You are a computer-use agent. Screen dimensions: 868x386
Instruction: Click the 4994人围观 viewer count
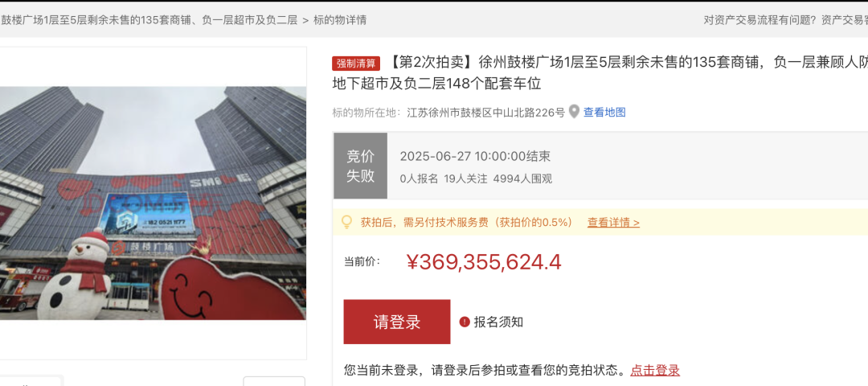click(x=522, y=179)
